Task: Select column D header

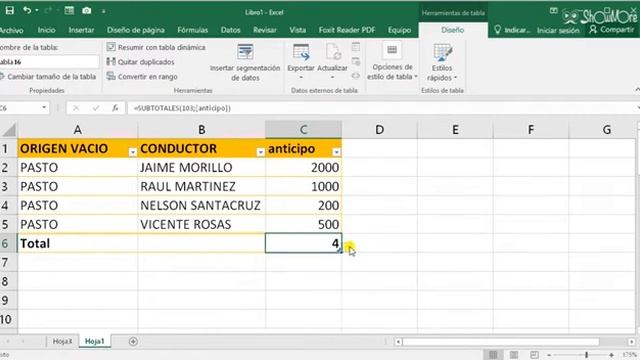Action: click(x=380, y=130)
